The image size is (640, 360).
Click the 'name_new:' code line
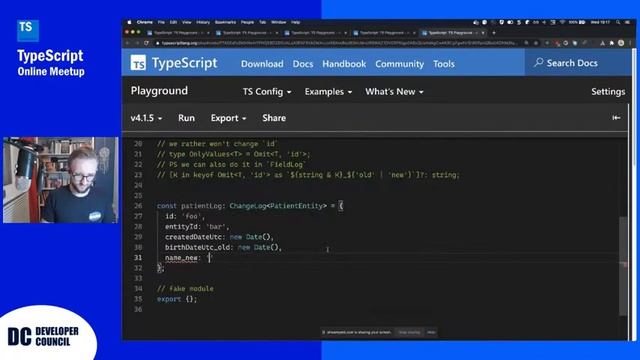pyautogui.click(x=189, y=258)
